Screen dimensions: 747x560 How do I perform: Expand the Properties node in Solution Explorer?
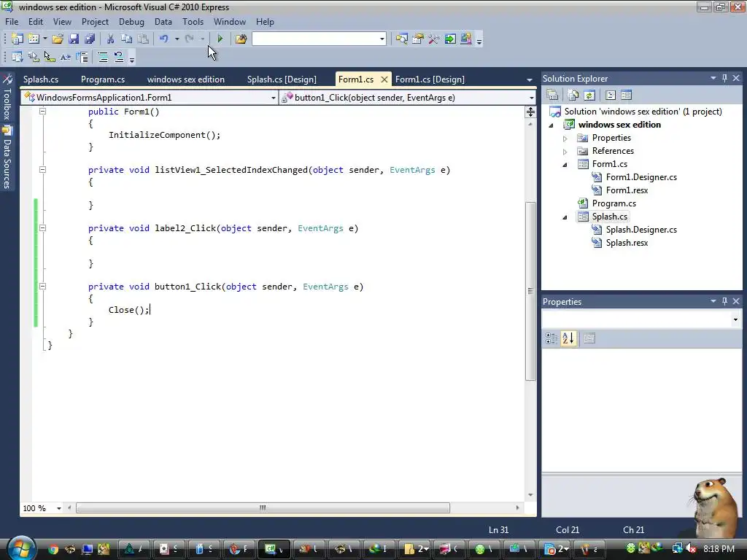click(x=565, y=139)
